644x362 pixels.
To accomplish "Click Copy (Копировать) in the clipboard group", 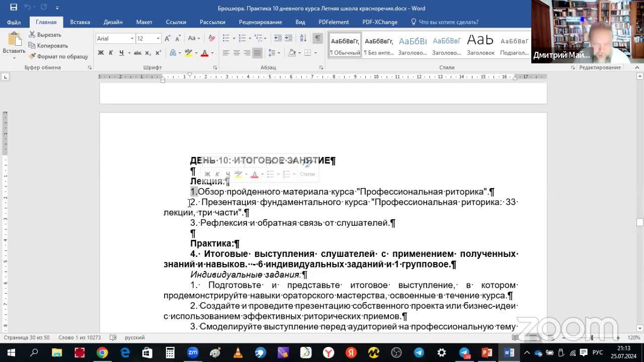I will pos(48,46).
